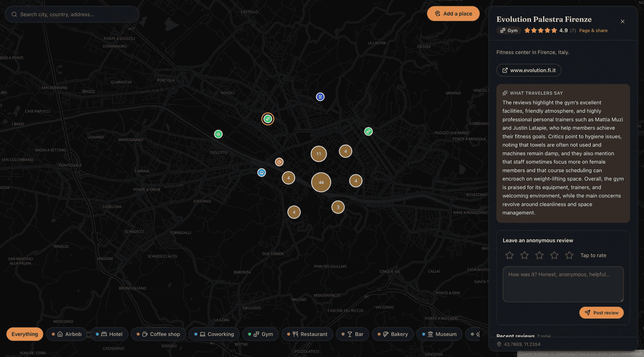Image resolution: width=644 pixels, height=357 pixels.
Task: Click the sparkle icon beside What Travelers Say
Action: point(505,93)
